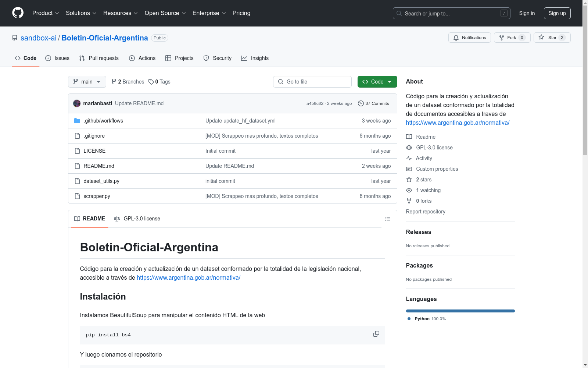Click the file icon for README.md

click(77, 166)
